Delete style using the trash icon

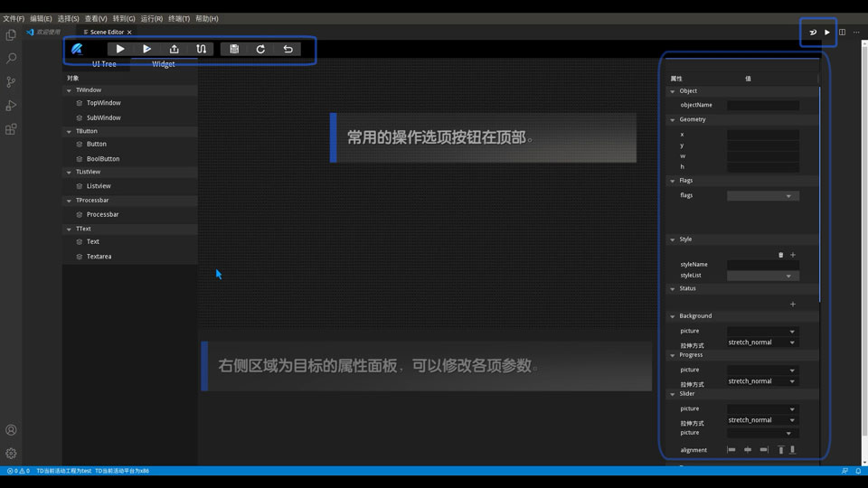(x=781, y=255)
